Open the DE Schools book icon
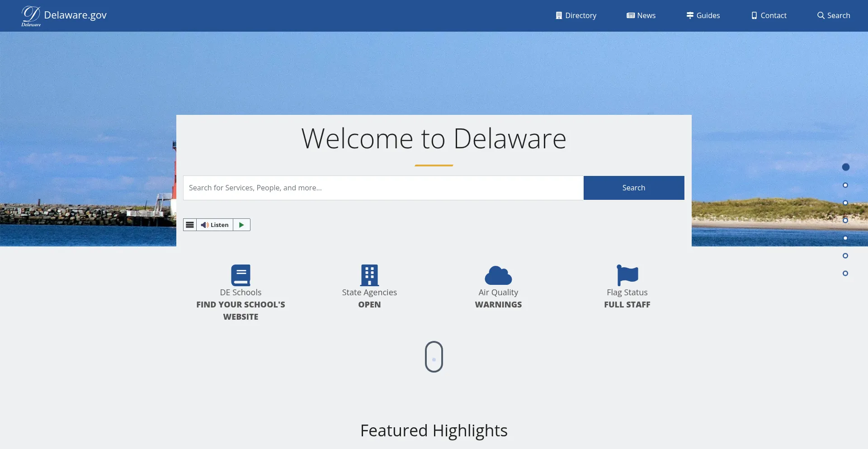The image size is (868, 449). point(241,275)
